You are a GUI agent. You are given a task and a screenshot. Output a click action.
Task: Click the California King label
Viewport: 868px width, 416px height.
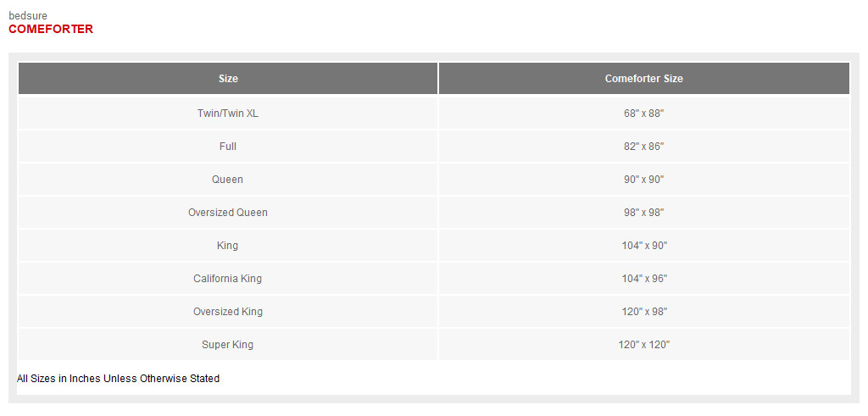(x=228, y=279)
